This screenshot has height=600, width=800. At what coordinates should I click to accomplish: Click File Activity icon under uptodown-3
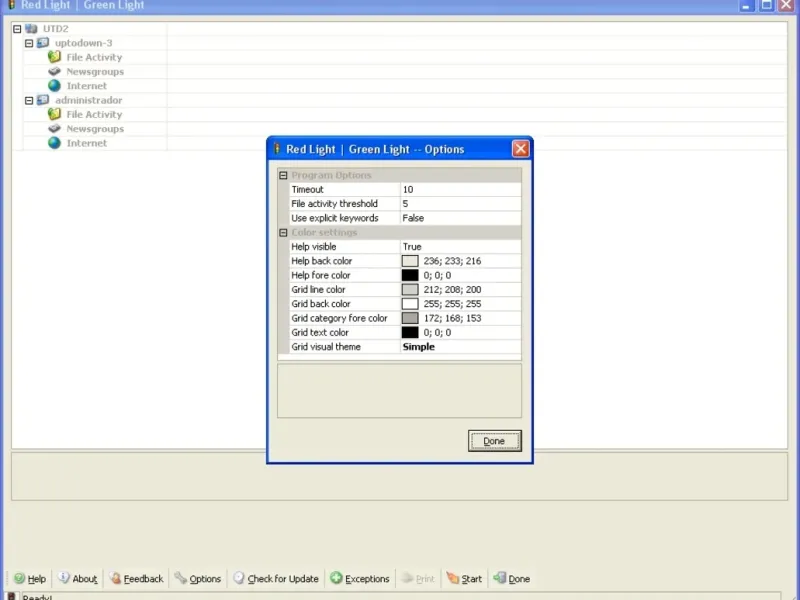pyautogui.click(x=55, y=57)
